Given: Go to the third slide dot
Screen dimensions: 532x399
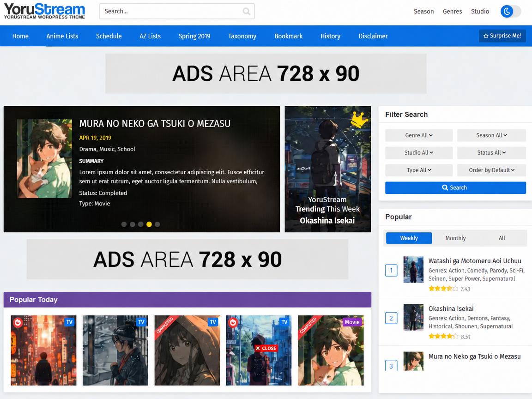Looking at the screenshot, I should [x=140, y=224].
